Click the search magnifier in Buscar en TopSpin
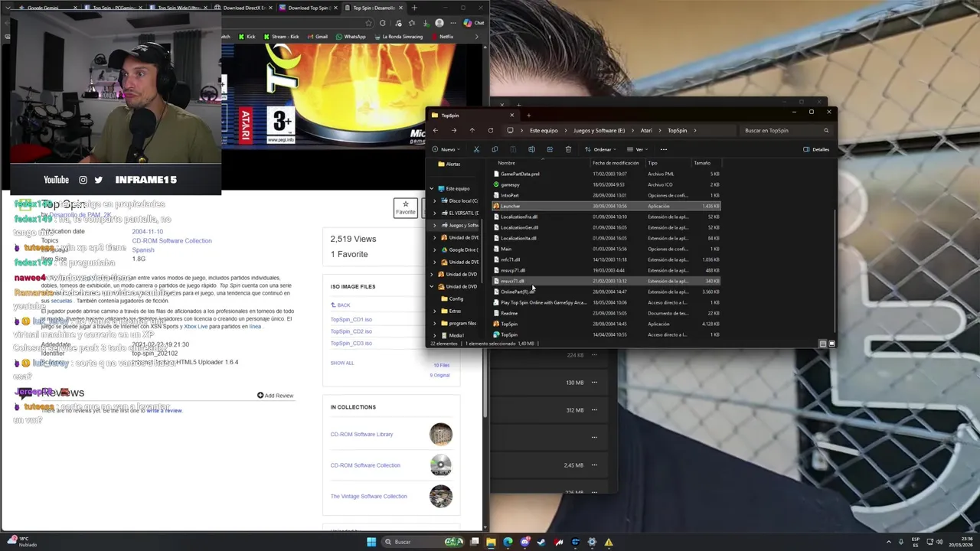Screen dimensions: 980x551 pos(826,130)
